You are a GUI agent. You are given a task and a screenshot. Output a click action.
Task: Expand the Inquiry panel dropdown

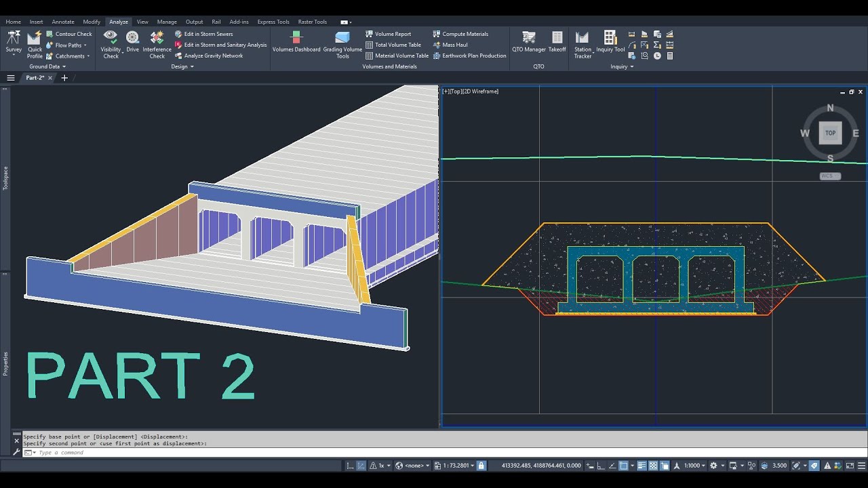622,66
